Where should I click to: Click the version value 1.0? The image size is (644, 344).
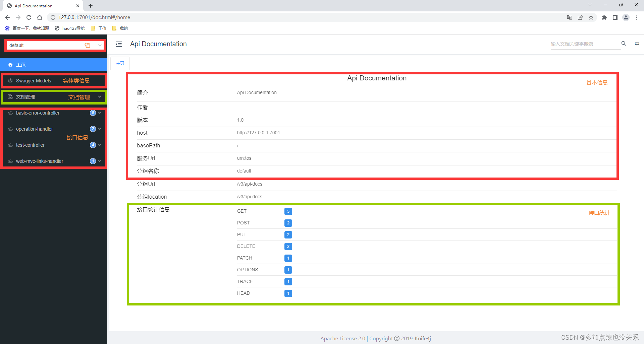click(x=240, y=120)
